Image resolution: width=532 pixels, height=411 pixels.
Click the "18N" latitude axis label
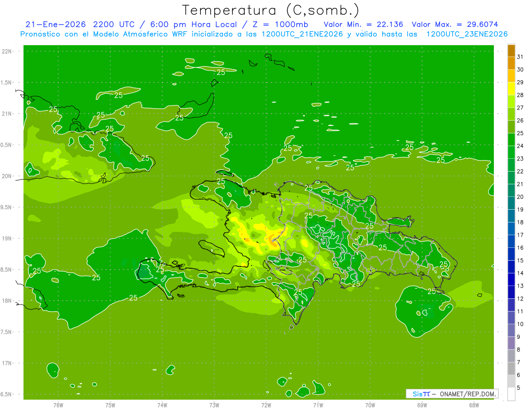tap(7, 301)
